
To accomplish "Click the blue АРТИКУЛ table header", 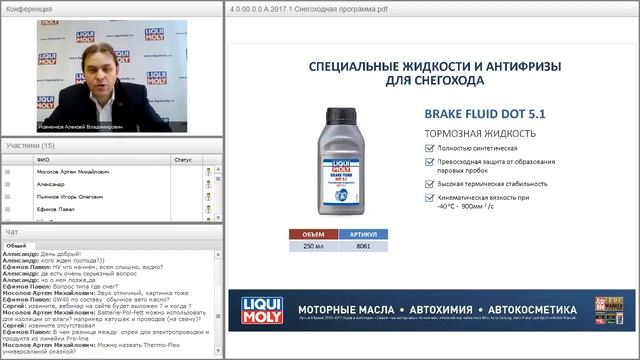I will click(363, 234).
